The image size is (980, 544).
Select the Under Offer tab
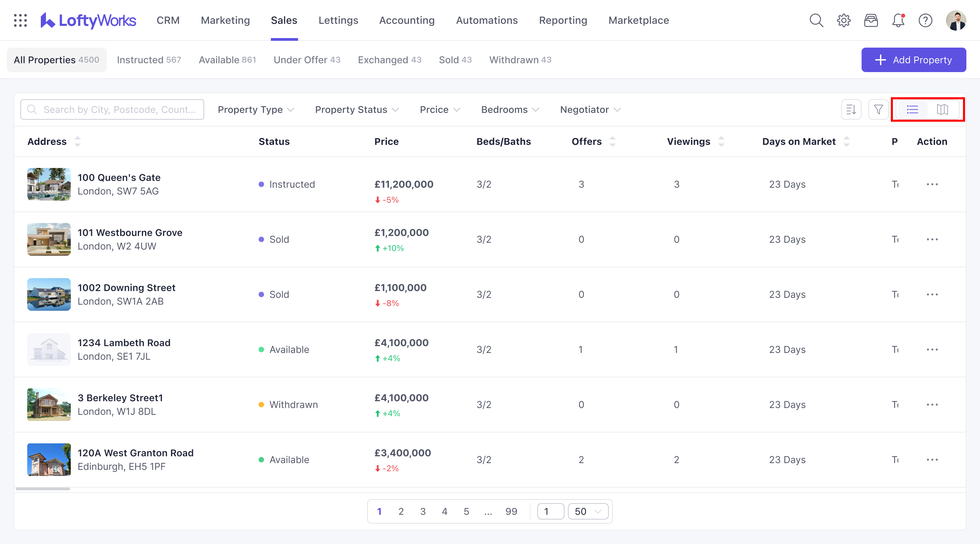click(x=307, y=60)
